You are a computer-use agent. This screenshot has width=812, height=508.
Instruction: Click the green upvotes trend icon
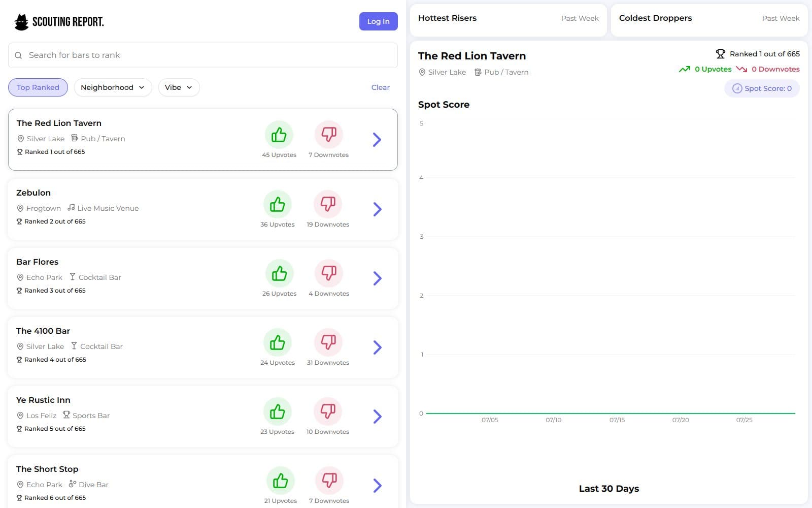coord(685,69)
